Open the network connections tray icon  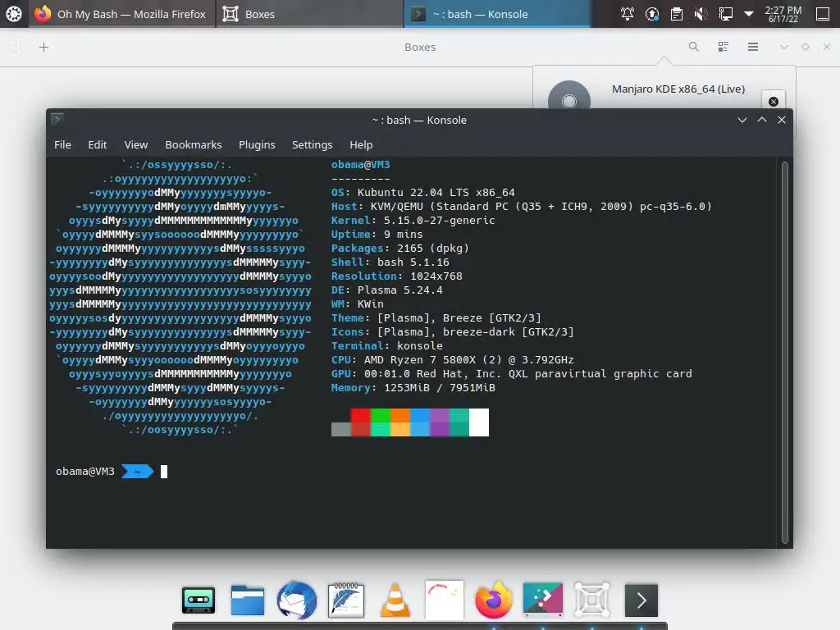(726, 14)
